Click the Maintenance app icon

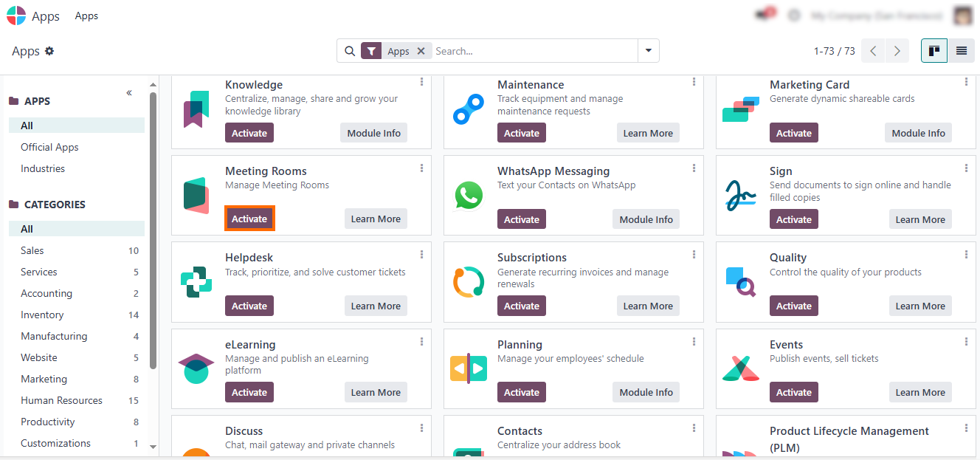468,110
